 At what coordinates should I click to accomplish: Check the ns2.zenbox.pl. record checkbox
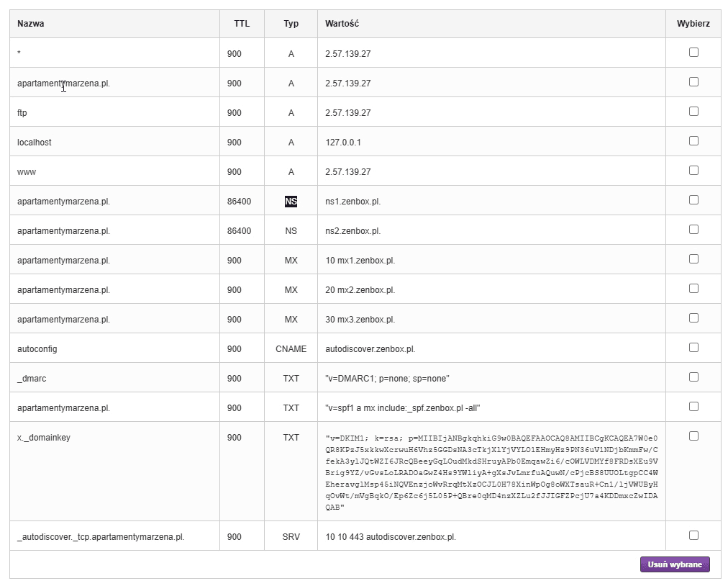(x=693, y=230)
